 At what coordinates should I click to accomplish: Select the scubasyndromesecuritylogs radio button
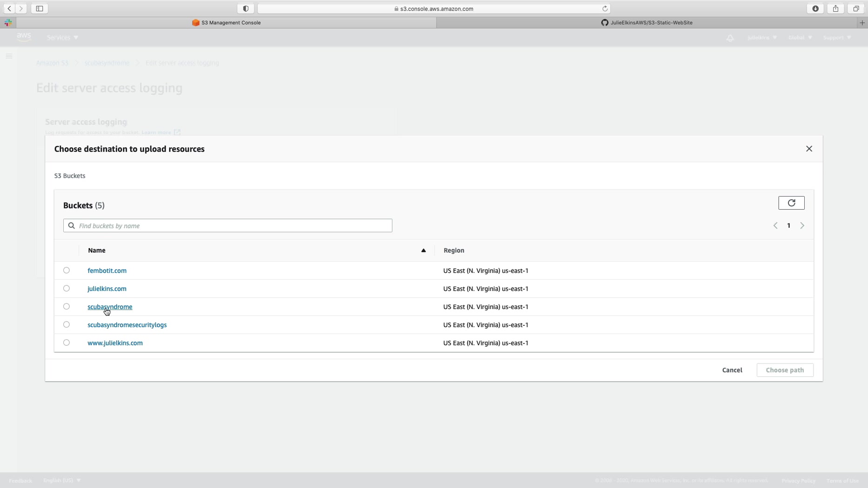click(67, 325)
